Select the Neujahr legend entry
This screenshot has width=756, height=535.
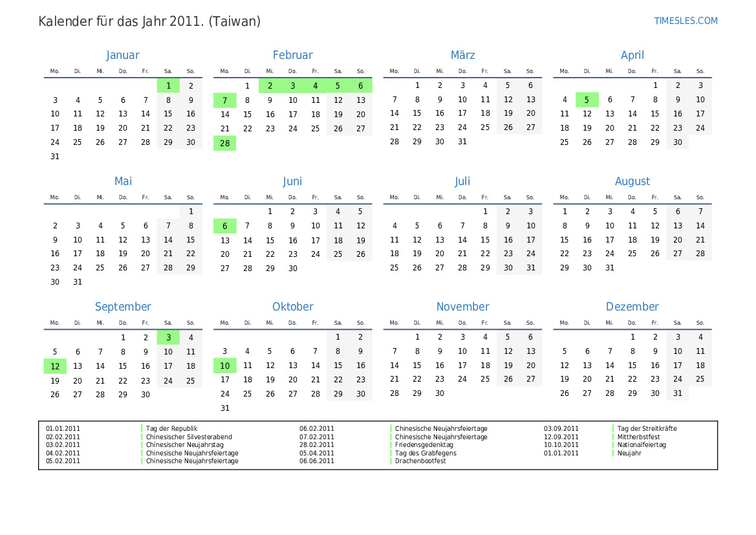(629, 453)
